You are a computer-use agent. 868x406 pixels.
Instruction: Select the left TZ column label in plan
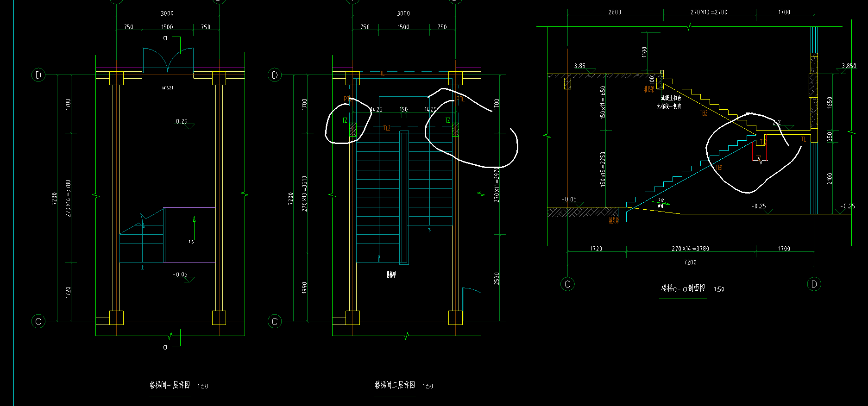tap(345, 120)
